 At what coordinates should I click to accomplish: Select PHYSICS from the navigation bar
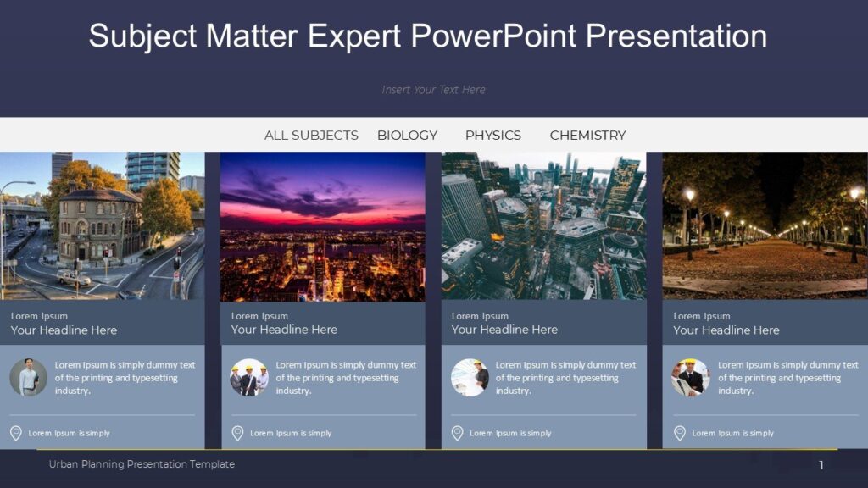click(x=493, y=135)
